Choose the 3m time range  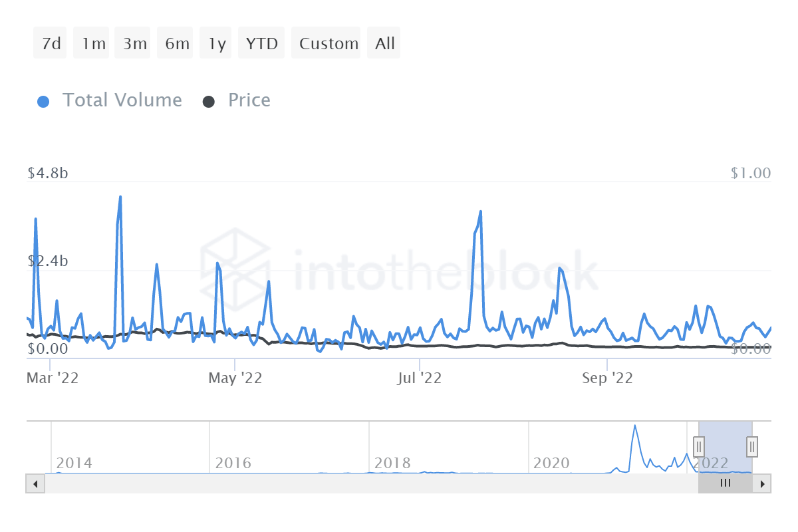[x=135, y=44]
